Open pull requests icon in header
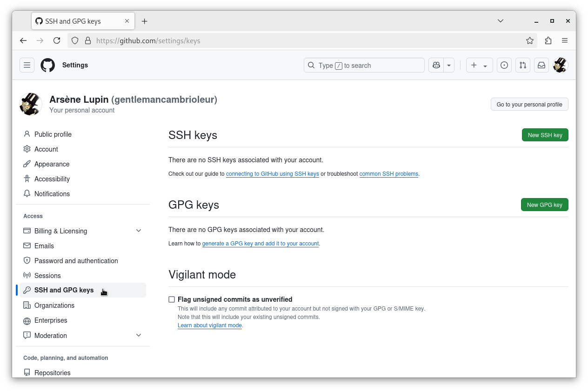Screen dimensions: 588x391 pyautogui.click(x=523, y=66)
